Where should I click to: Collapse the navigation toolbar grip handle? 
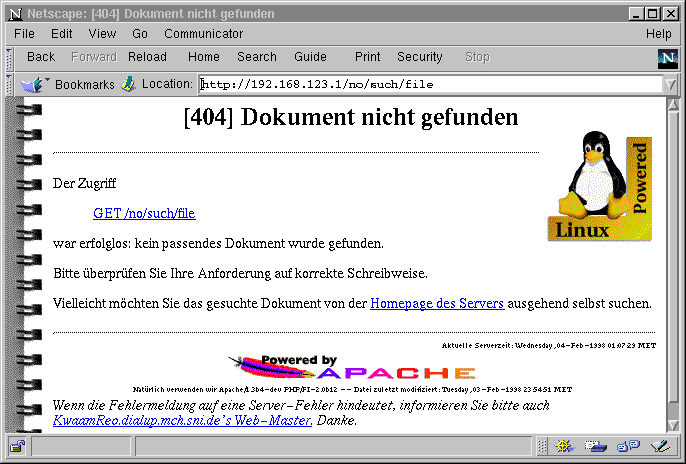[x=10, y=58]
